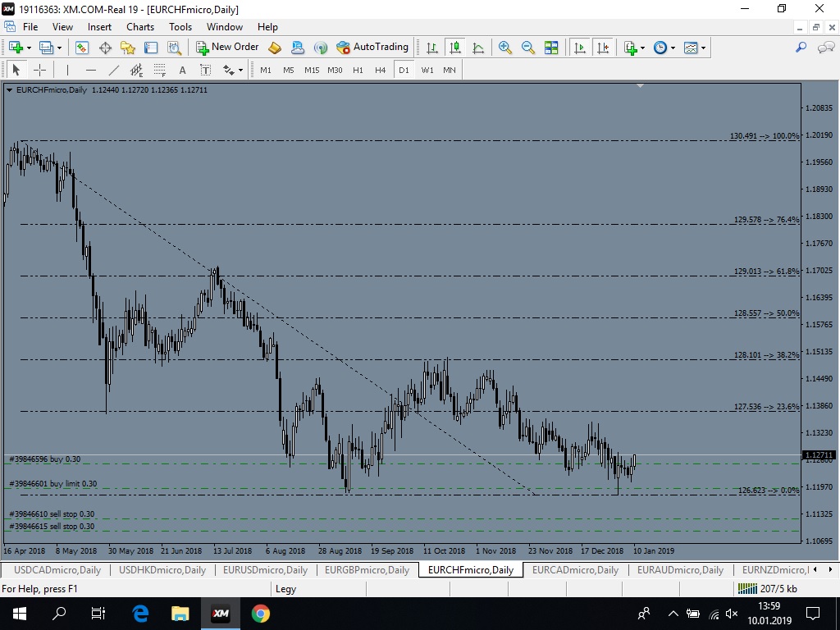This screenshot has height=630, width=840.
Task: Open the chat bubbles icon
Action: (x=825, y=48)
